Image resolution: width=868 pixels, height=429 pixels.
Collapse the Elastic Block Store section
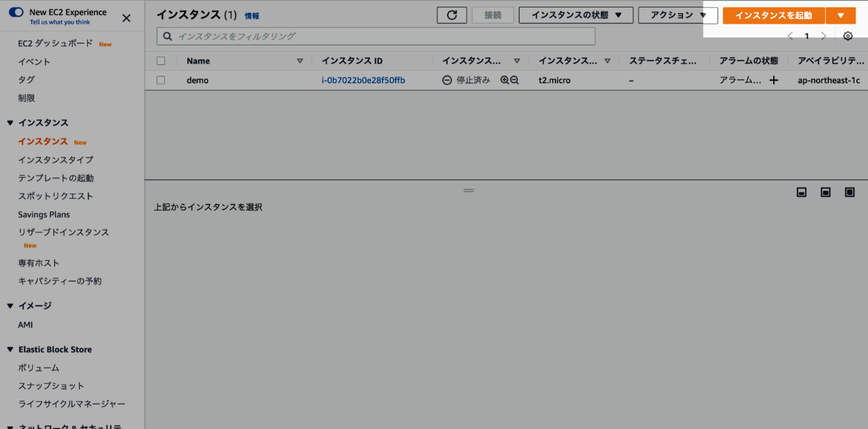pyautogui.click(x=10, y=350)
